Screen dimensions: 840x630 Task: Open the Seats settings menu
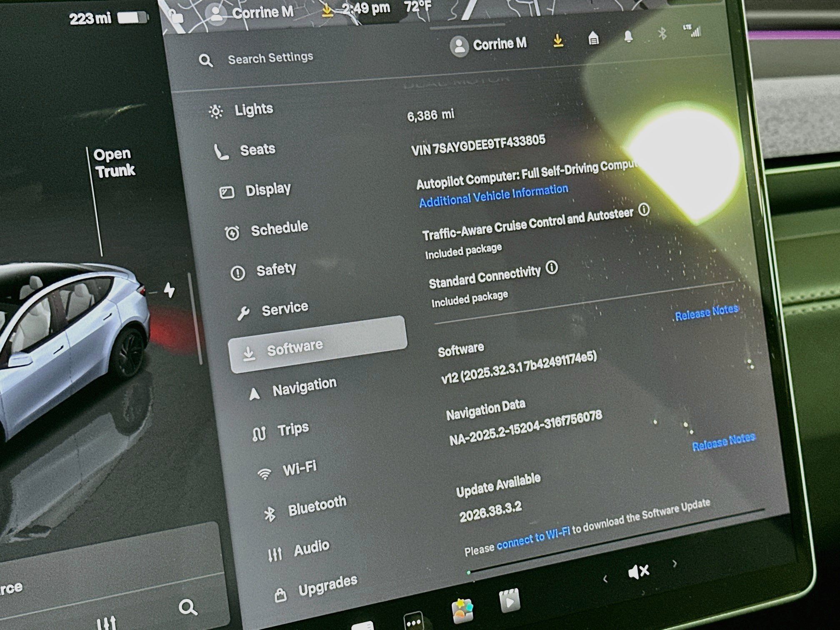pos(245,150)
